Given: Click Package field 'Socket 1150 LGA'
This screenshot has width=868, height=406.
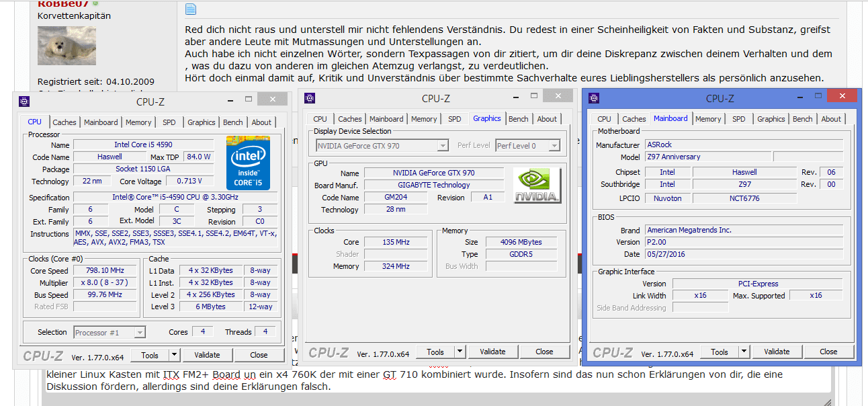Looking at the screenshot, I should coord(145,169).
